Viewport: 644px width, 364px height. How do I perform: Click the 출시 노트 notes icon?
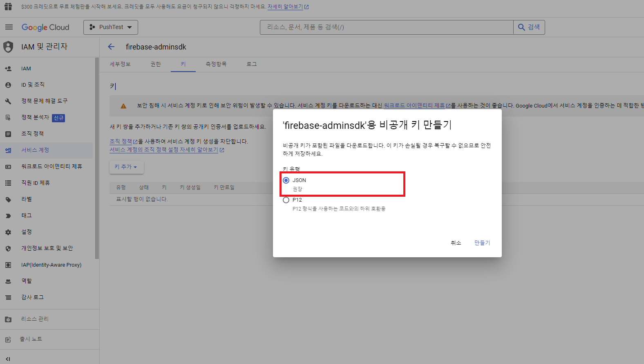click(8, 339)
